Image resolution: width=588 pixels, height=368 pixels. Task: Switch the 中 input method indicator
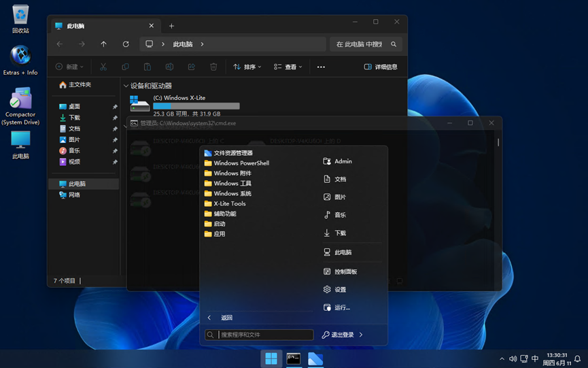coord(535,359)
